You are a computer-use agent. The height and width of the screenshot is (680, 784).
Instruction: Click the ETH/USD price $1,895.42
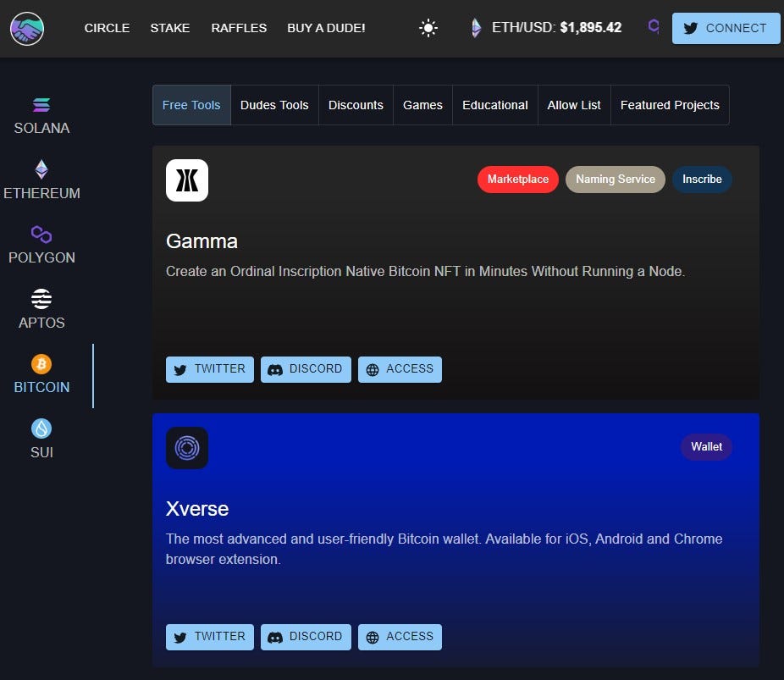(x=590, y=27)
